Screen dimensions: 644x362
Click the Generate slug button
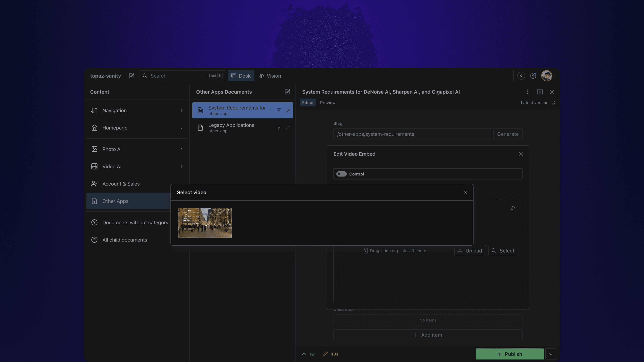508,134
